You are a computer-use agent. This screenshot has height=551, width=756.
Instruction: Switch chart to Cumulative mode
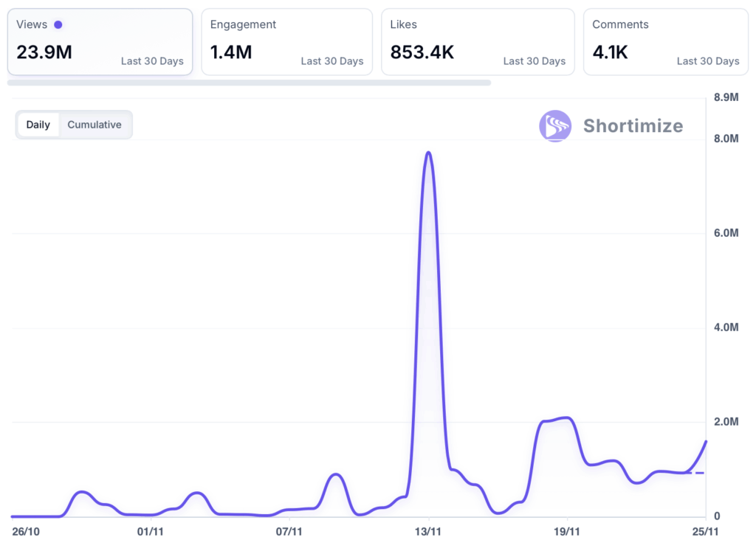tap(94, 125)
